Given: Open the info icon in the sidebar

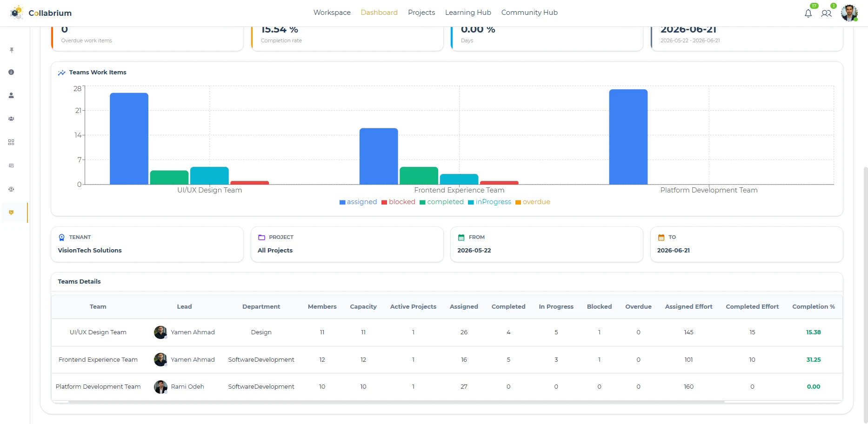Looking at the screenshot, I should click(11, 72).
